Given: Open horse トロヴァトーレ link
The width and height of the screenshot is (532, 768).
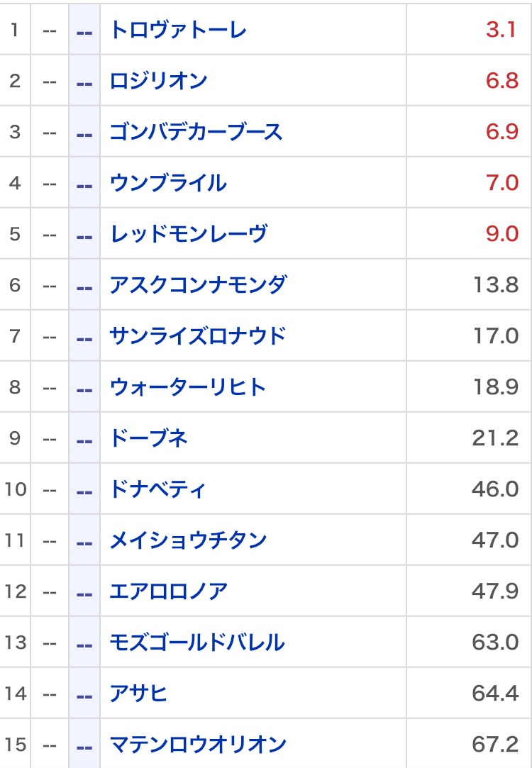Looking at the screenshot, I should click(178, 30).
